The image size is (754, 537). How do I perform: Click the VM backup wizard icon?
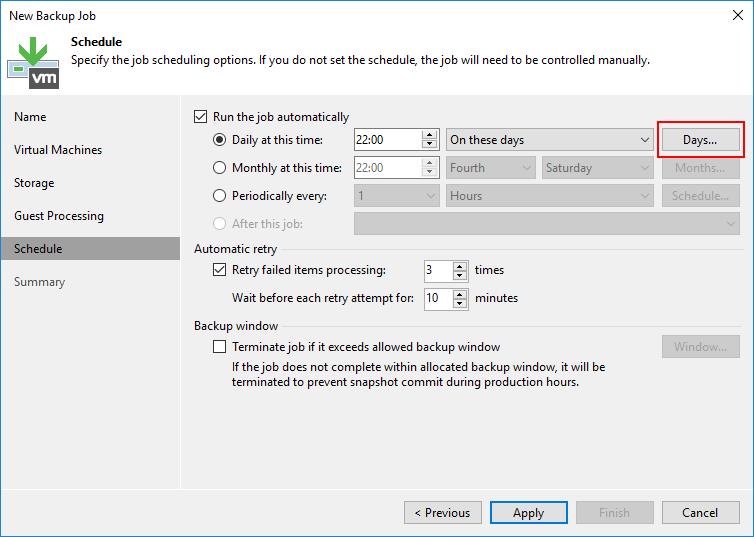pyautogui.click(x=33, y=60)
